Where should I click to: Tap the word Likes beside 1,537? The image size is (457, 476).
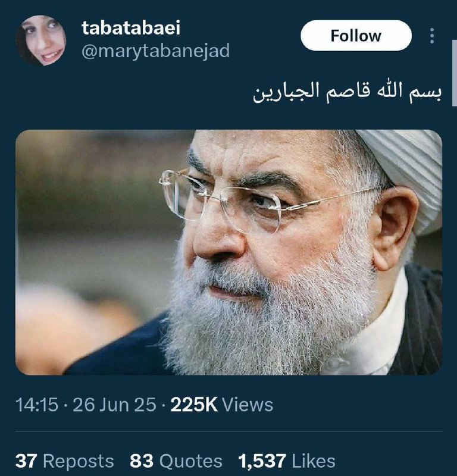[x=314, y=461]
